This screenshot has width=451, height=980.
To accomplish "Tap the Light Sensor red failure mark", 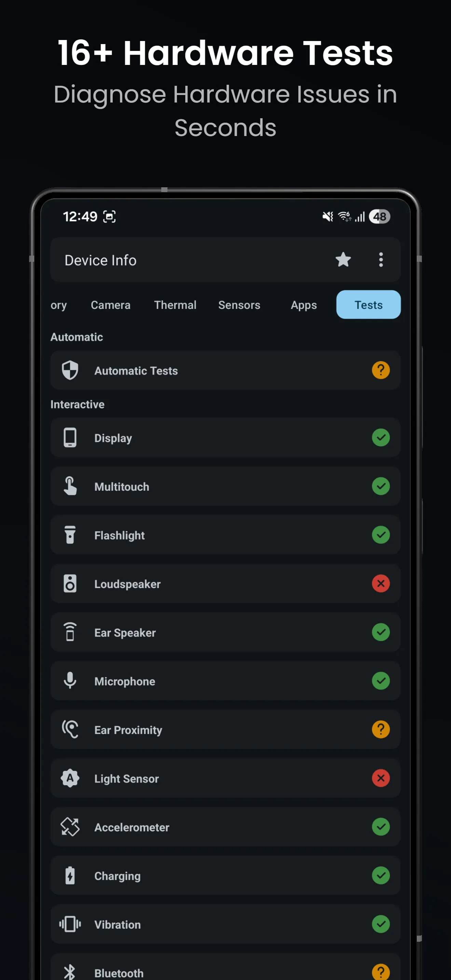I will (381, 778).
